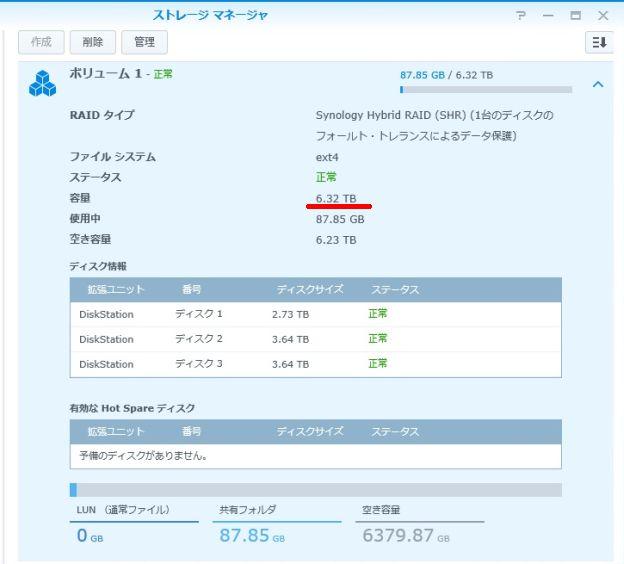This screenshot has height=564, width=624.
Task: Collapse ボリューム 1 with the chevron
Action: tap(598, 84)
